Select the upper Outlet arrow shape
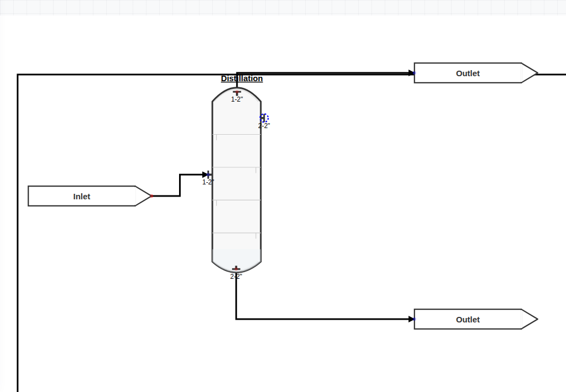Viewport: 566px width, 392px height. (x=476, y=73)
